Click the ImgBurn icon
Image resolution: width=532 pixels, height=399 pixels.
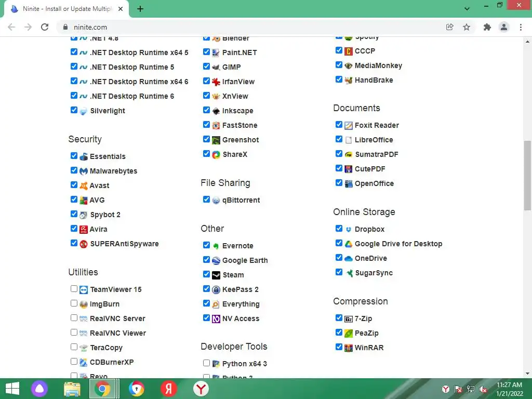point(84,304)
